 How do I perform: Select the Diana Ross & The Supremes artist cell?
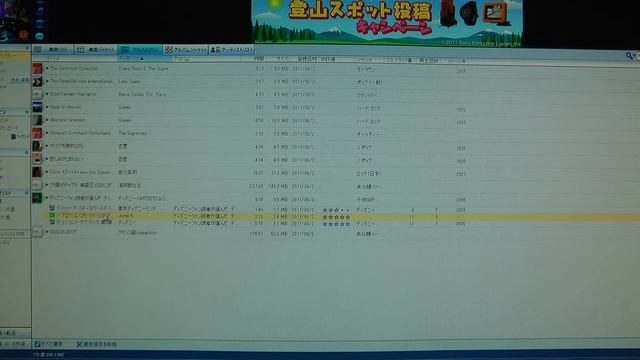coord(143,69)
